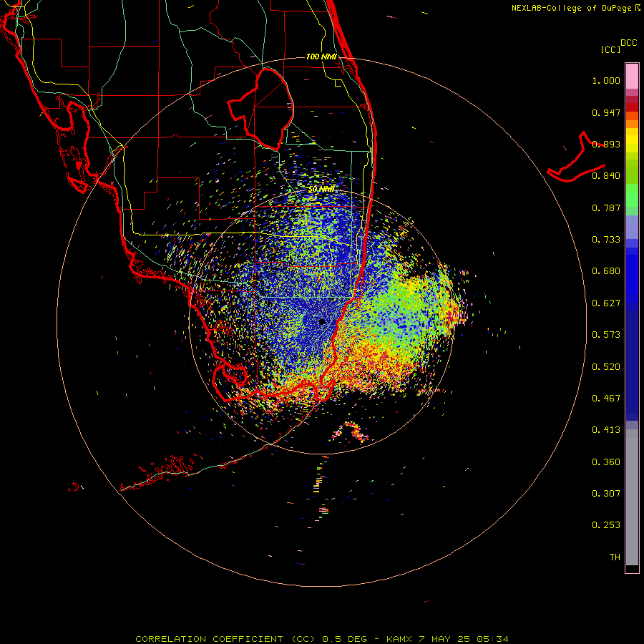Click the 1.000 value on the scale

(x=606, y=80)
